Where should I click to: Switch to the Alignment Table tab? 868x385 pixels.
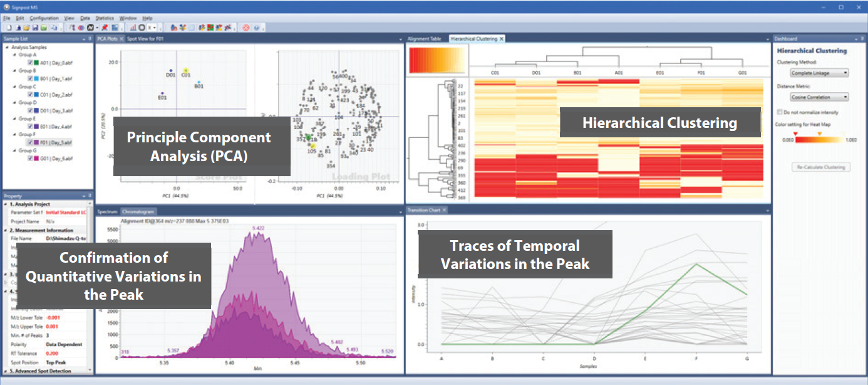click(424, 39)
